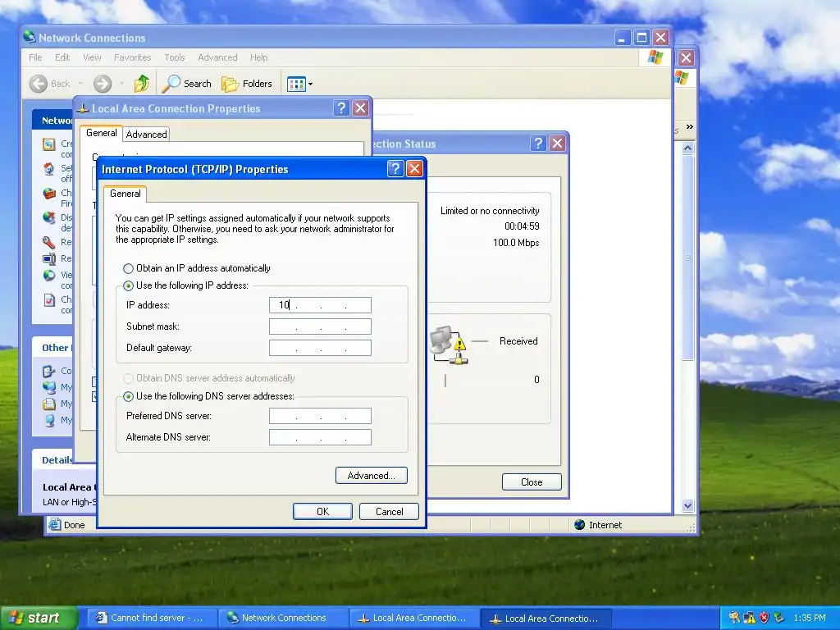This screenshot has height=630, width=840.
Task: Click View status of connection icon
Action: click(48, 276)
